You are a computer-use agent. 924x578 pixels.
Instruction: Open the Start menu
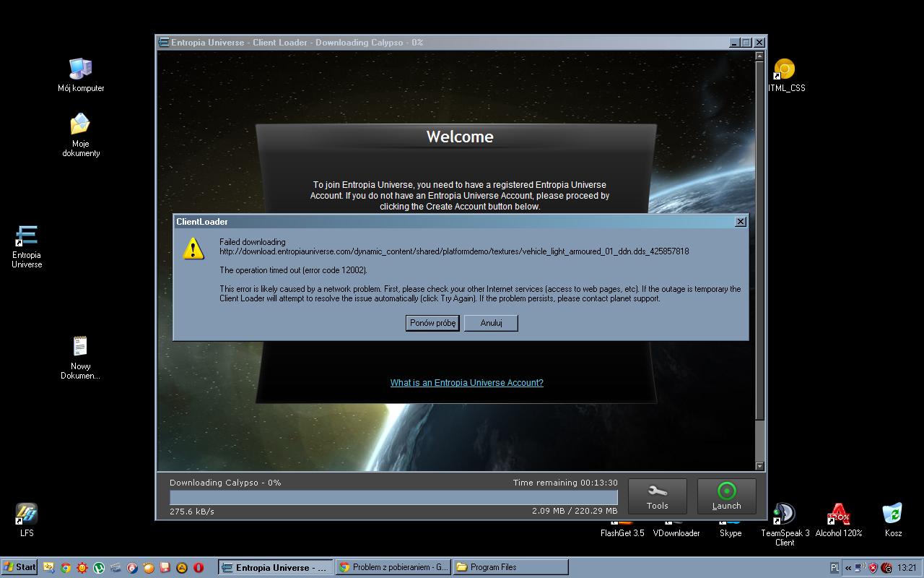19,567
